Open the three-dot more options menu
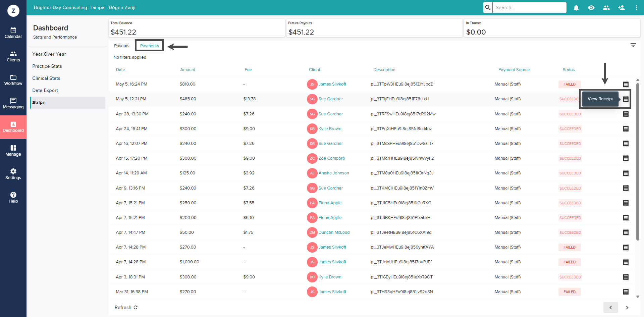The height and width of the screenshot is (317, 644). tap(637, 7)
